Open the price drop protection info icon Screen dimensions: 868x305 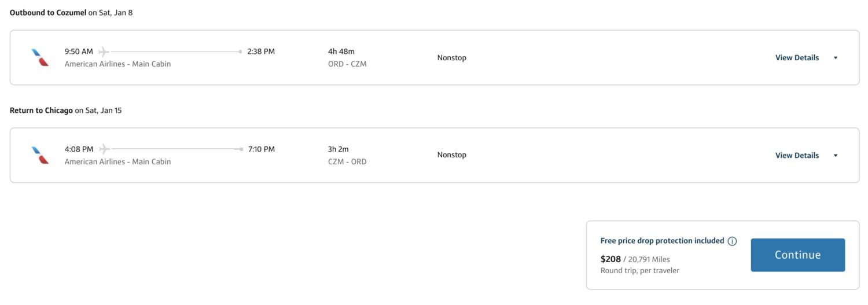(732, 241)
